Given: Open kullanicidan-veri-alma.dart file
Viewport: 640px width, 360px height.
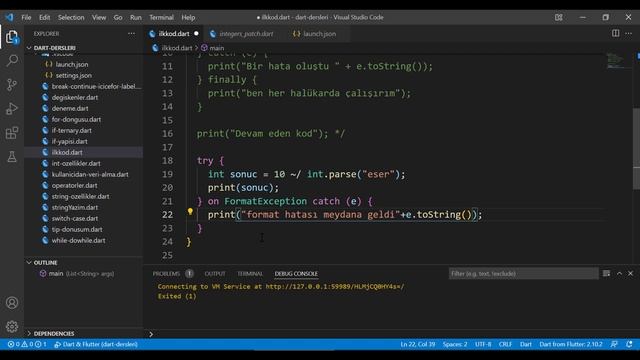Looking at the screenshot, I should coord(90,174).
